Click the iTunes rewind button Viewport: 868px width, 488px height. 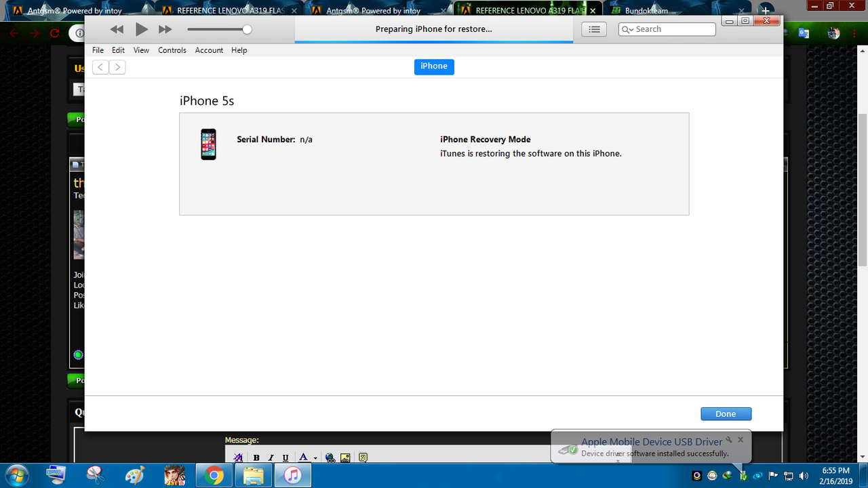tap(117, 29)
